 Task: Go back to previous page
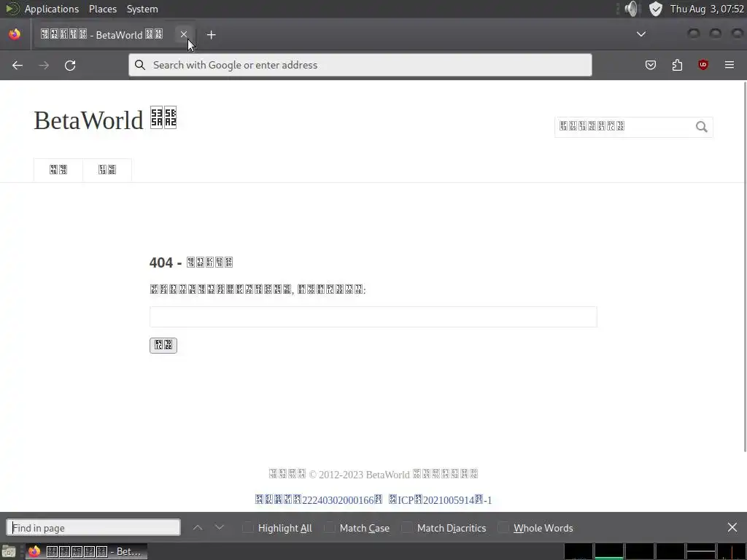18,65
